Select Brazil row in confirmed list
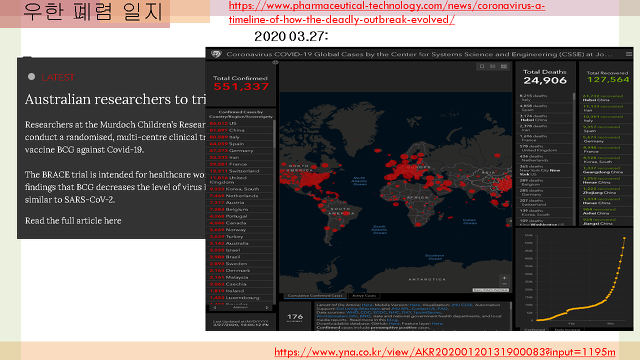This screenshot has height=360, width=640. (240, 257)
